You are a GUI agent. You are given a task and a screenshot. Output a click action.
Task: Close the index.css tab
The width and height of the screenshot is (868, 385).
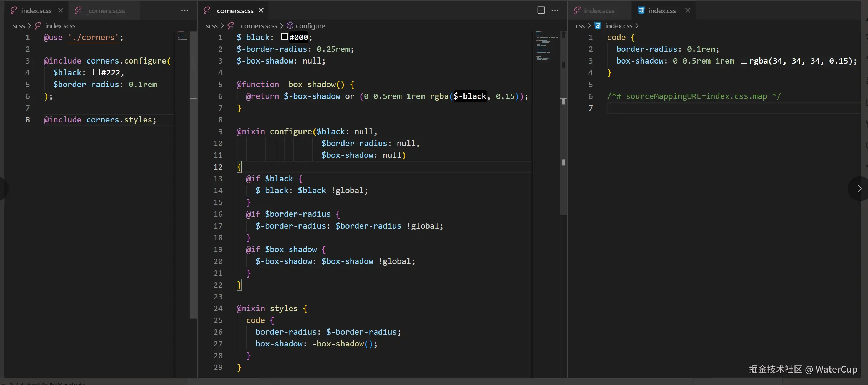tap(688, 10)
